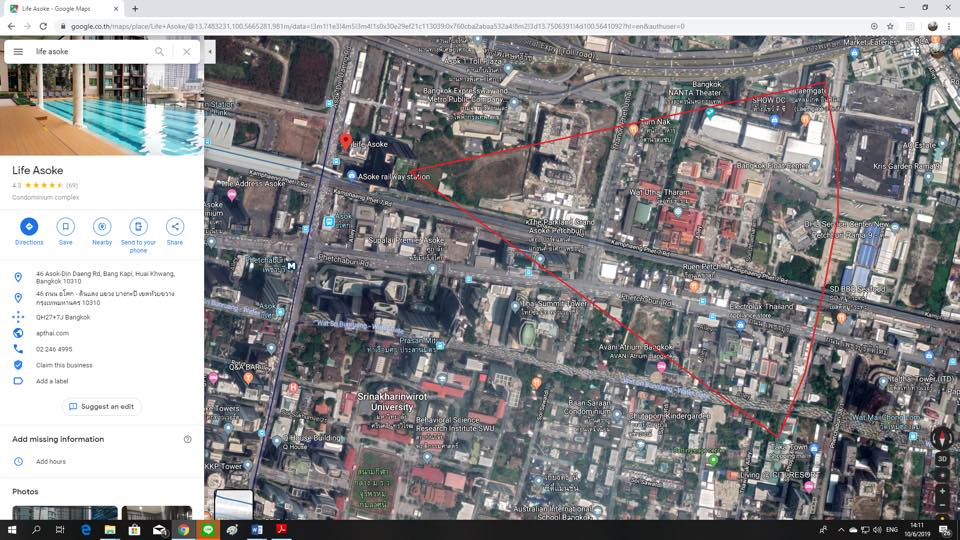Open help icon beside Add missing information
Screen dimensions: 960x540
tap(187, 439)
